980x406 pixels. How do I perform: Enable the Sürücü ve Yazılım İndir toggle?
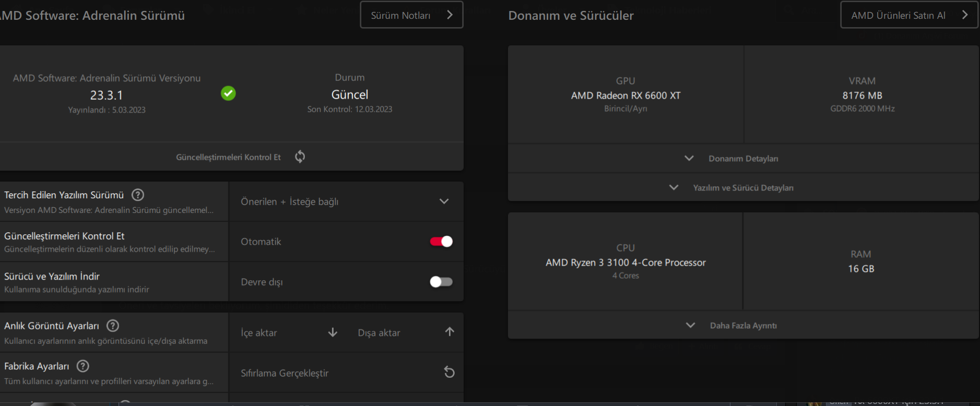pyautogui.click(x=441, y=282)
